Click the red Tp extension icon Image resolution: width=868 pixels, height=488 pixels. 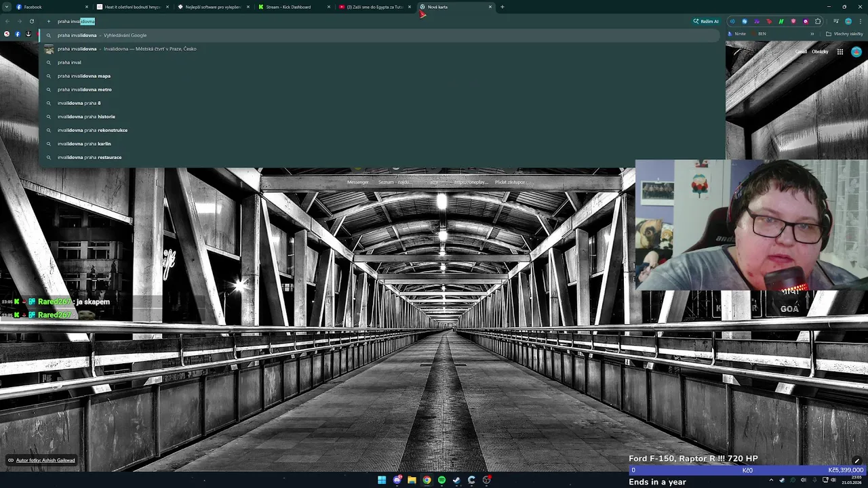click(769, 21)
